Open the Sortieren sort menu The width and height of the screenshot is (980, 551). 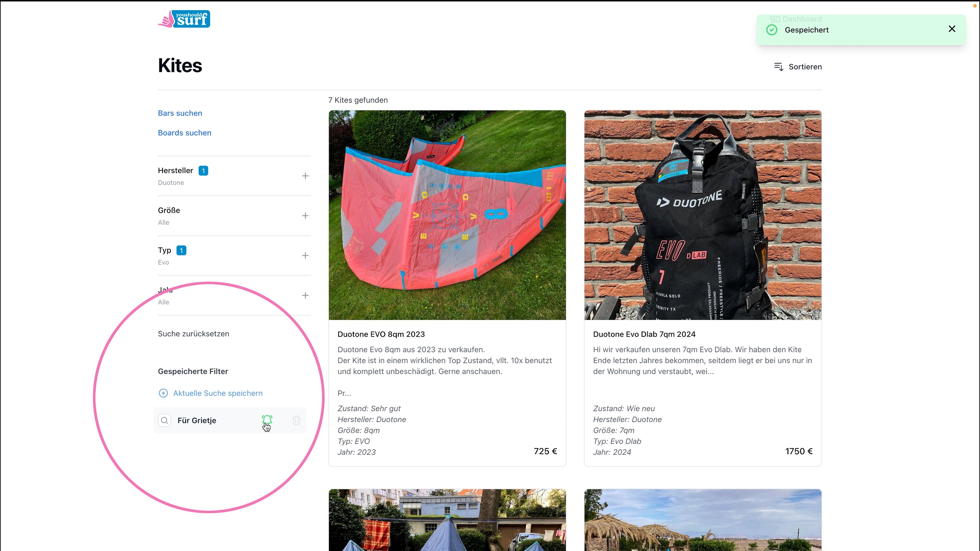pyautogui.click(x=798, y=67)
